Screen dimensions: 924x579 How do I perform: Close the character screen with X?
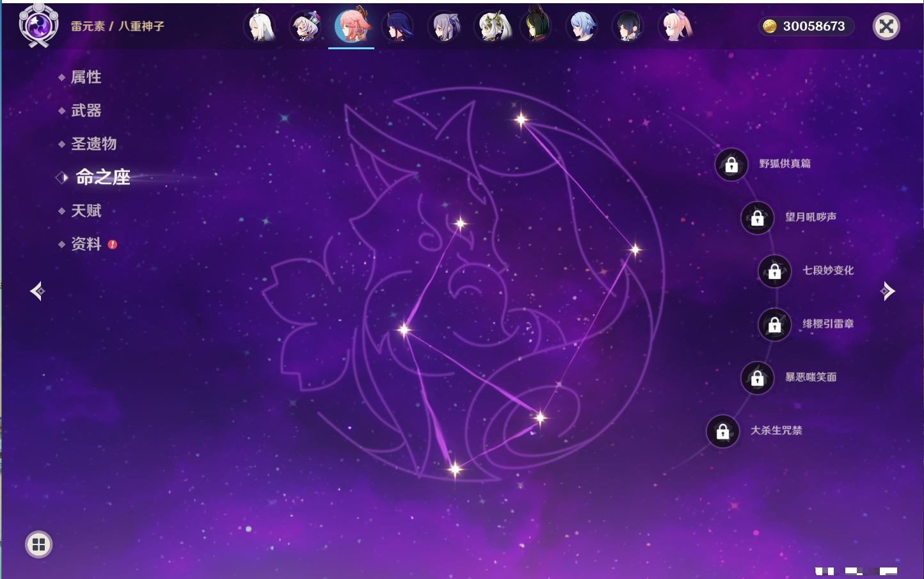click(x=886, y=26)
